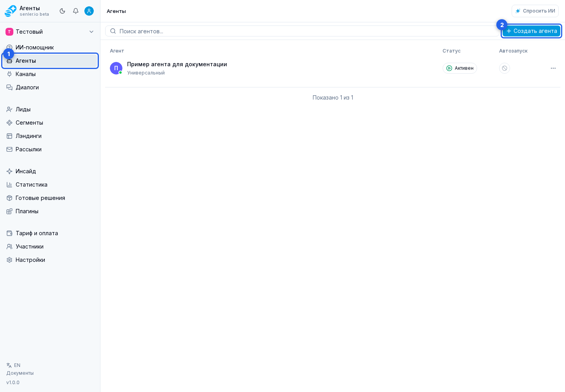Toggle autostart for the agent
The width and height of the screenshot is (565, 392).
[x=505, y=68]
